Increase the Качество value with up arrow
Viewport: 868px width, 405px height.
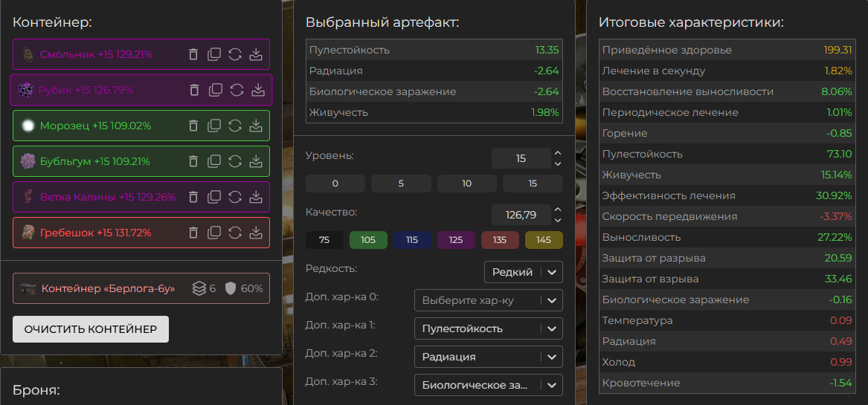(x=557, y=210)
